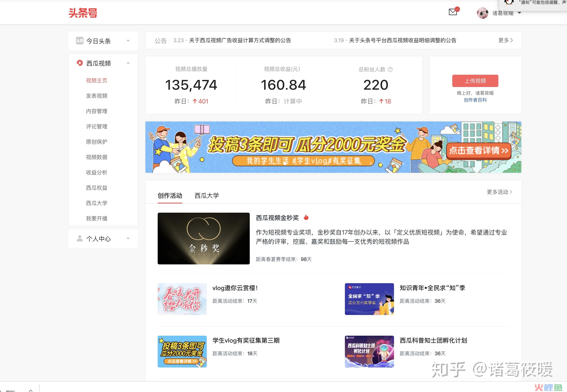Click the QQ notification penguin icon
Image resolution: width=567 pixels, height=392 pixels.
(509, 2)
